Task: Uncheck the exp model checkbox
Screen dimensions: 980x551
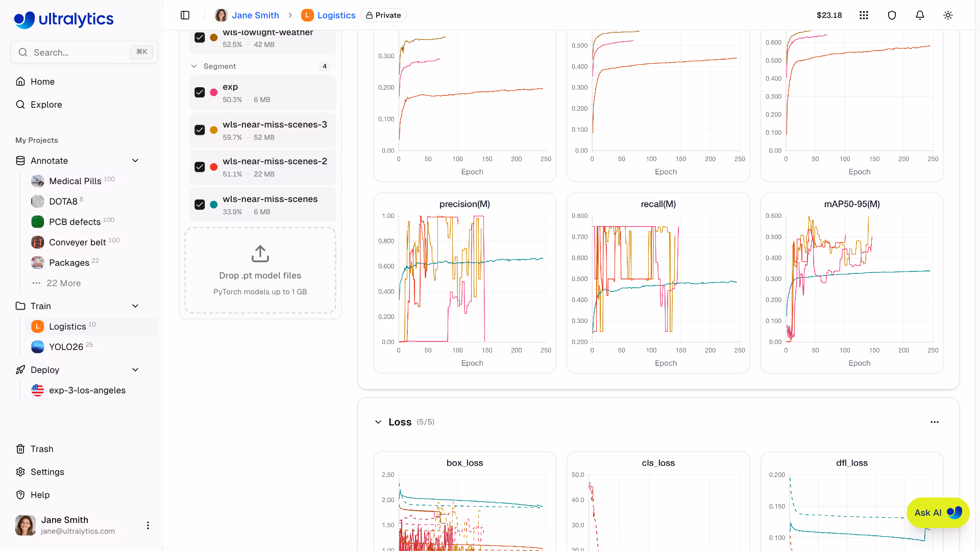Action: [200, 92]
